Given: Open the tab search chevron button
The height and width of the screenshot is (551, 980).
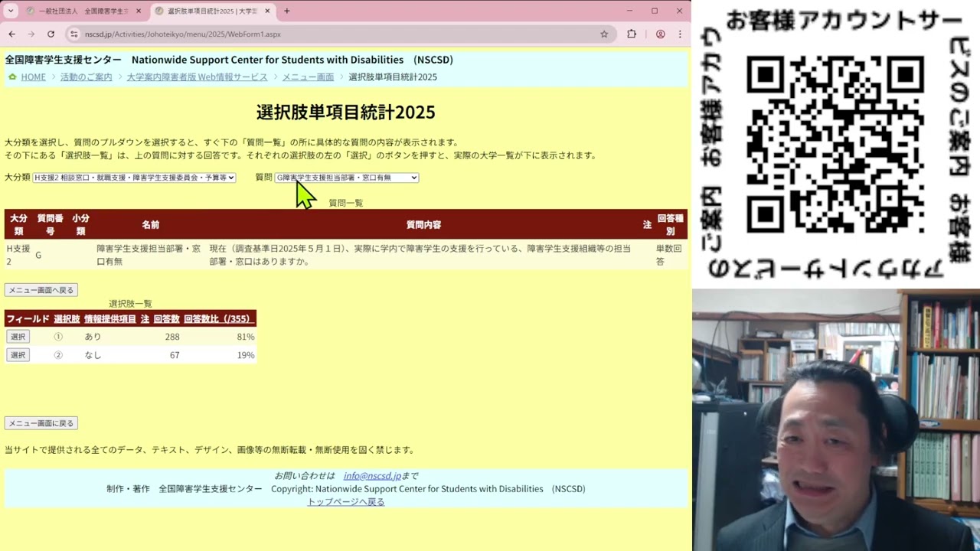Looking at the screenshot, I should 11,11.
